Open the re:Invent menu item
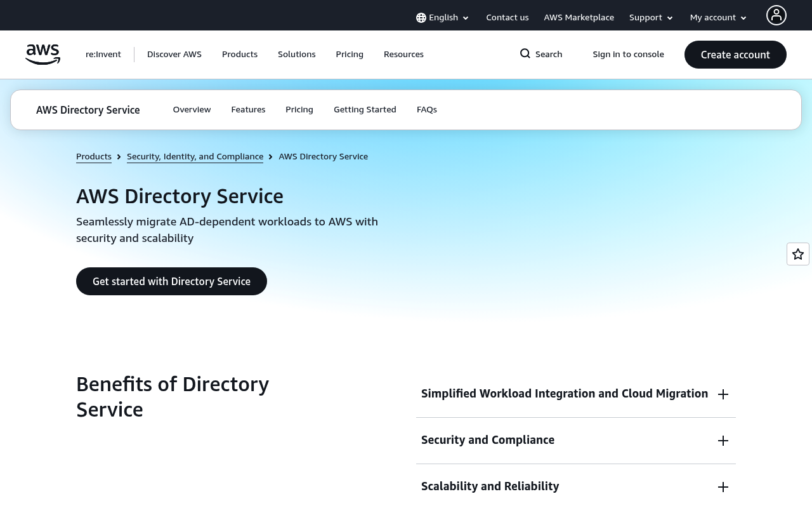812x508 pixels. (x=103, y=55)
